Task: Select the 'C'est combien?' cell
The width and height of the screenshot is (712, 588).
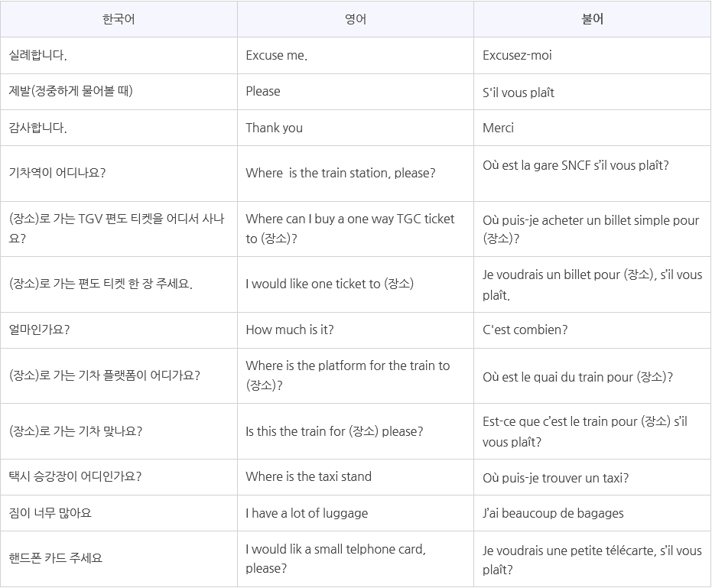Action: [x=592, y=330]
